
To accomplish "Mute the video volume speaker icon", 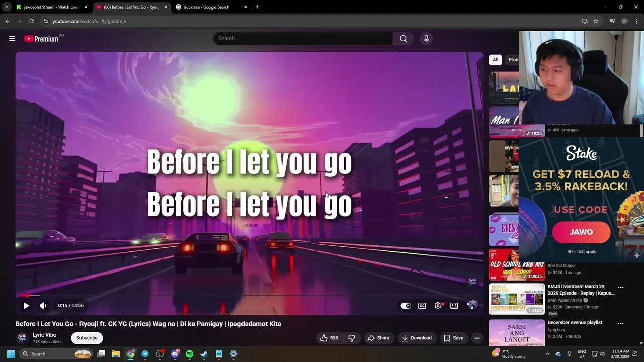I will tap(43, 305).
